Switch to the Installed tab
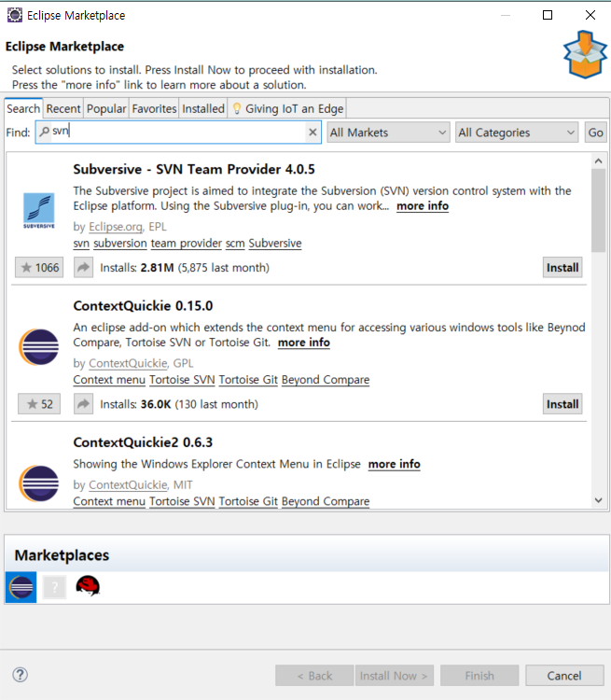This screenshot has height=700, width=611. (203, 108)
